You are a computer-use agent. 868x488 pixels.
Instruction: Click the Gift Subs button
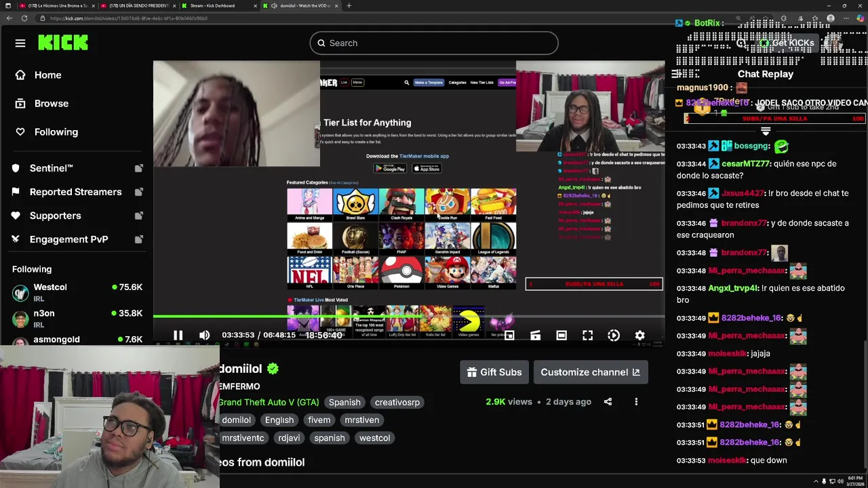coord(494,372)
